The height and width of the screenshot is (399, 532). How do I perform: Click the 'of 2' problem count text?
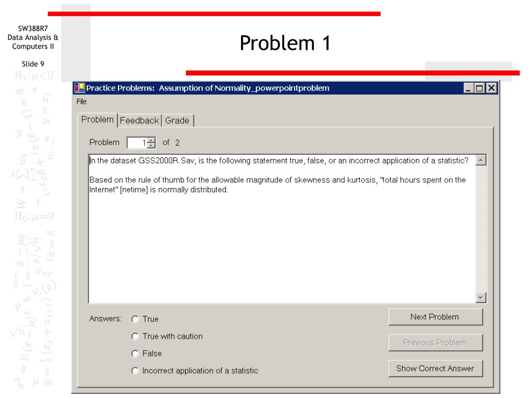click(171, 142)
